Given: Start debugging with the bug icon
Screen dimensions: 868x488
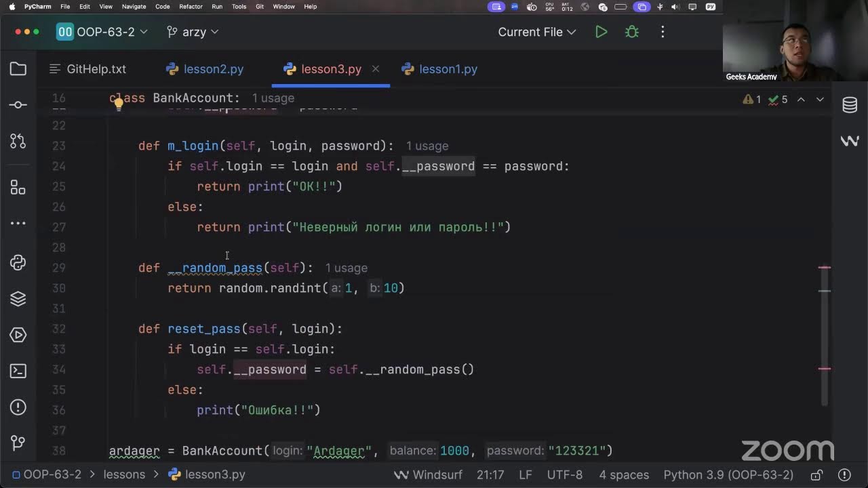Looking at the screenshot, I should (632, 32).
